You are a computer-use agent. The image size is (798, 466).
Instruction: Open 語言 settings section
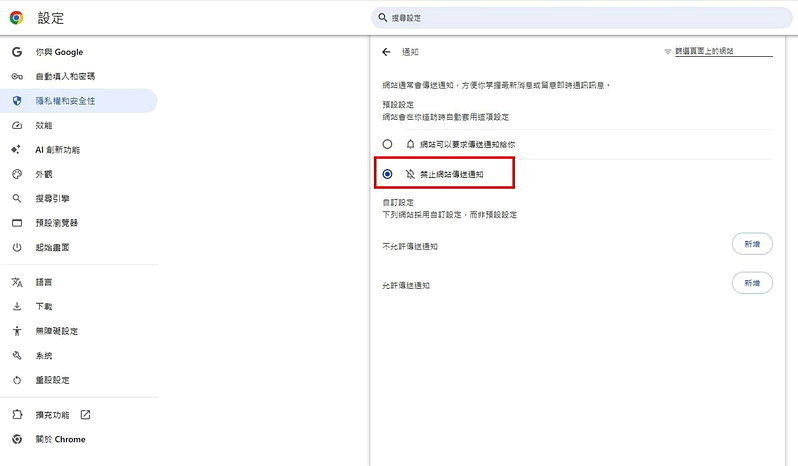(x=79, y=282)
